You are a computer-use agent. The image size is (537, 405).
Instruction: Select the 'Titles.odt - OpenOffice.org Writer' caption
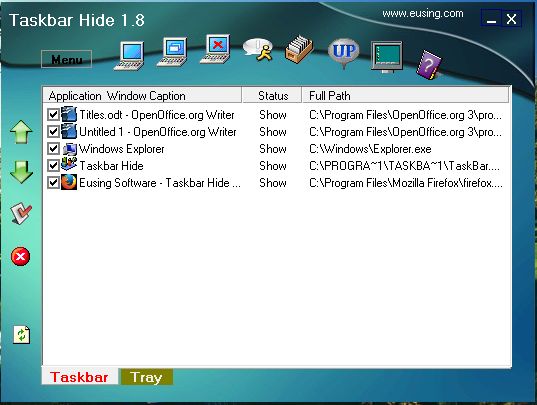click(x=157, y=115)
